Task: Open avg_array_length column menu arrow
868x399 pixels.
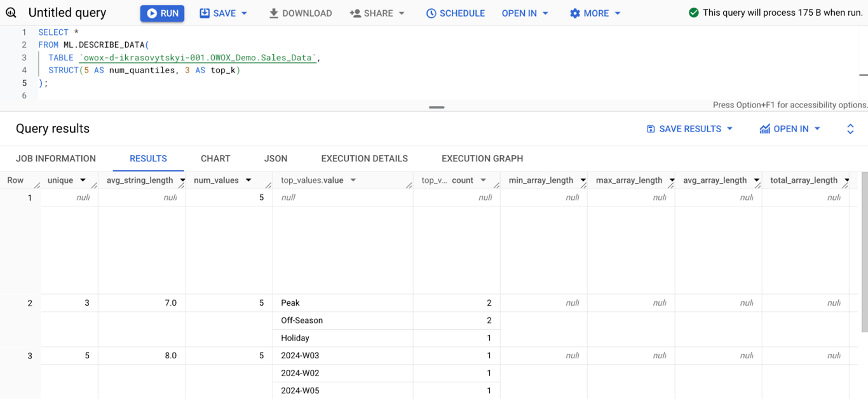Action: point(757,180)
